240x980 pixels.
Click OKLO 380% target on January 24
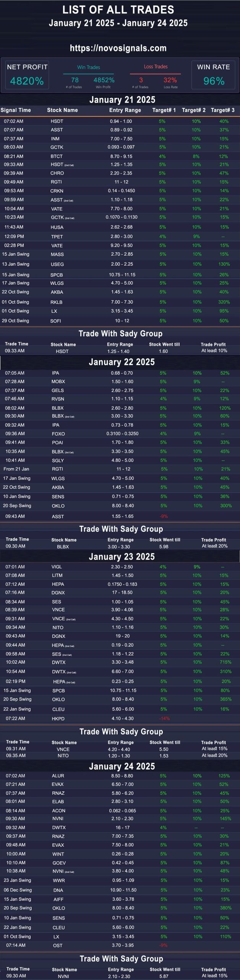[x=225, y=908]
